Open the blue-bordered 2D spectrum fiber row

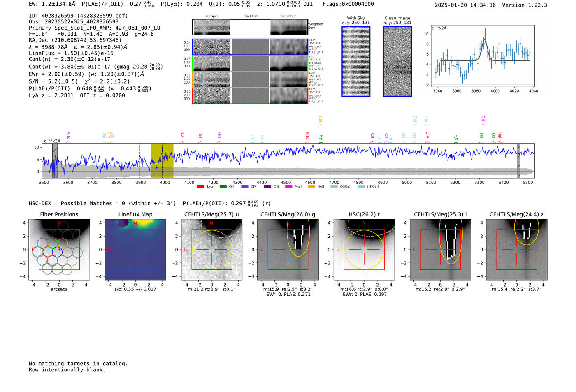pos(250,47)
